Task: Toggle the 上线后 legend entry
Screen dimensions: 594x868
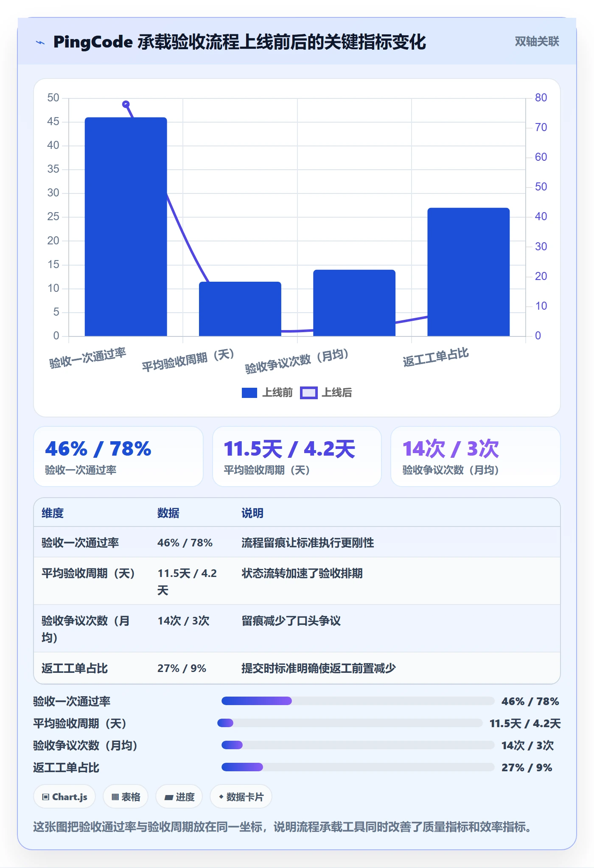Action: coord(326,392)
